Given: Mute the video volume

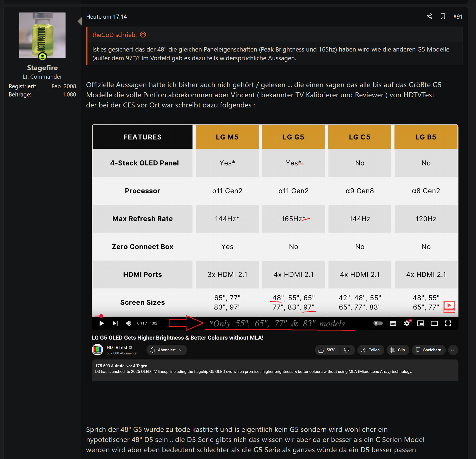Looking at the screenshot, I should point(128,323).
